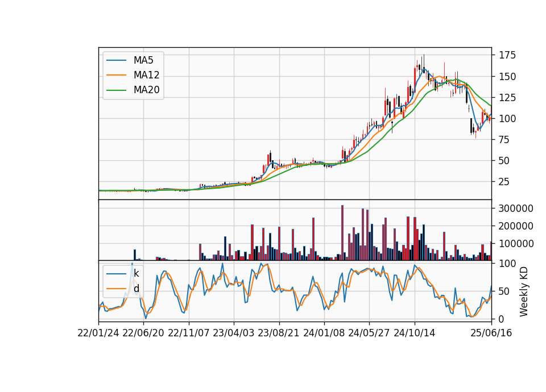Click the k legend label in KD panel

136,273
